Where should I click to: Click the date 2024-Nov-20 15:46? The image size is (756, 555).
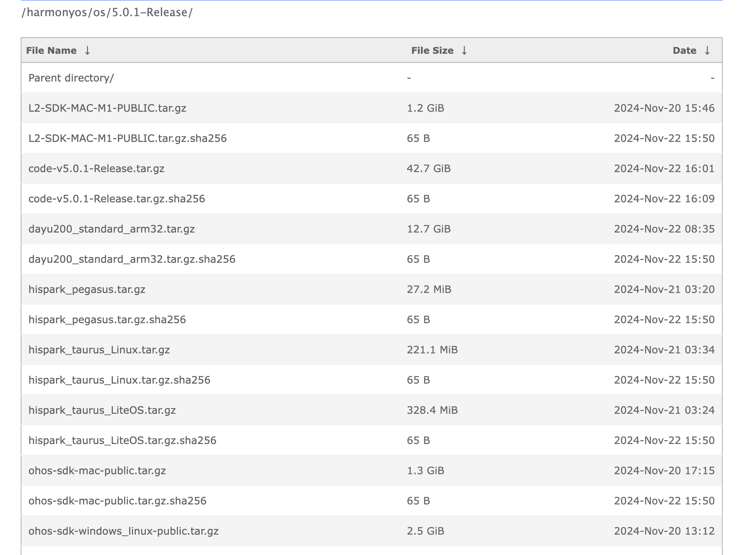point(664,108)
